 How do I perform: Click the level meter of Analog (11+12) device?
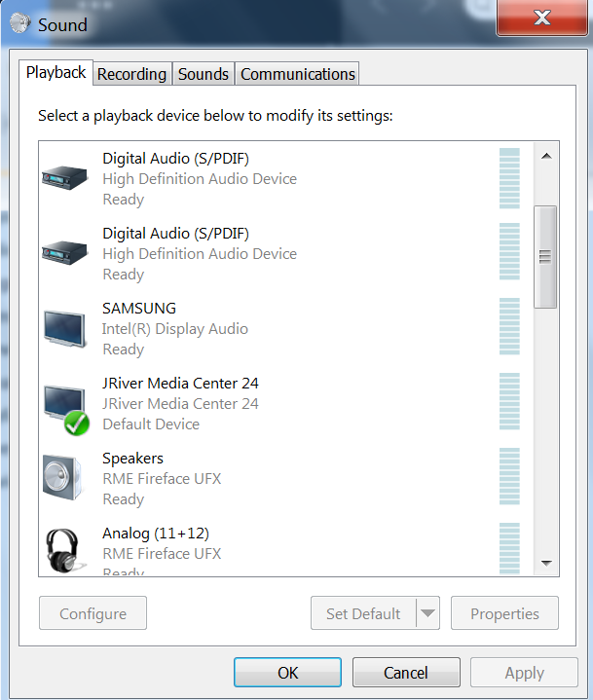coord(509,548)
